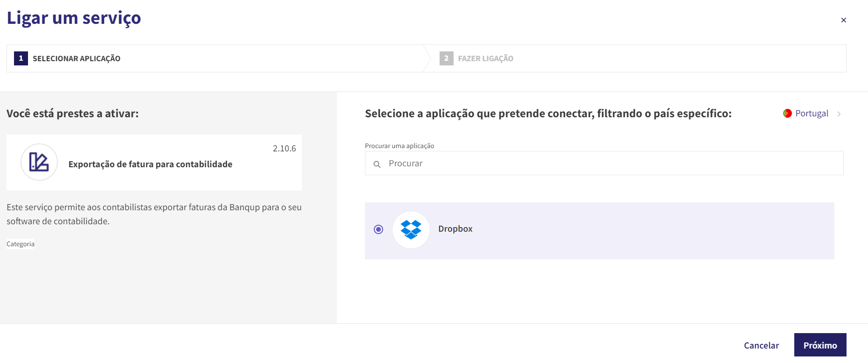Click the Categoria label
This screenshot has width=868, height=363.
(21, 244)
